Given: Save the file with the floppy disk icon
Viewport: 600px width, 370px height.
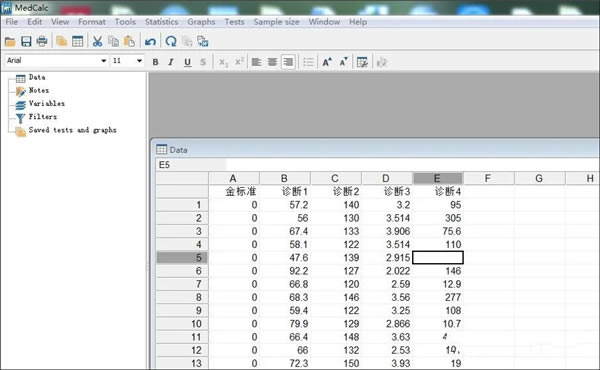Looking at the screenshot, I should tap(26, 41).
